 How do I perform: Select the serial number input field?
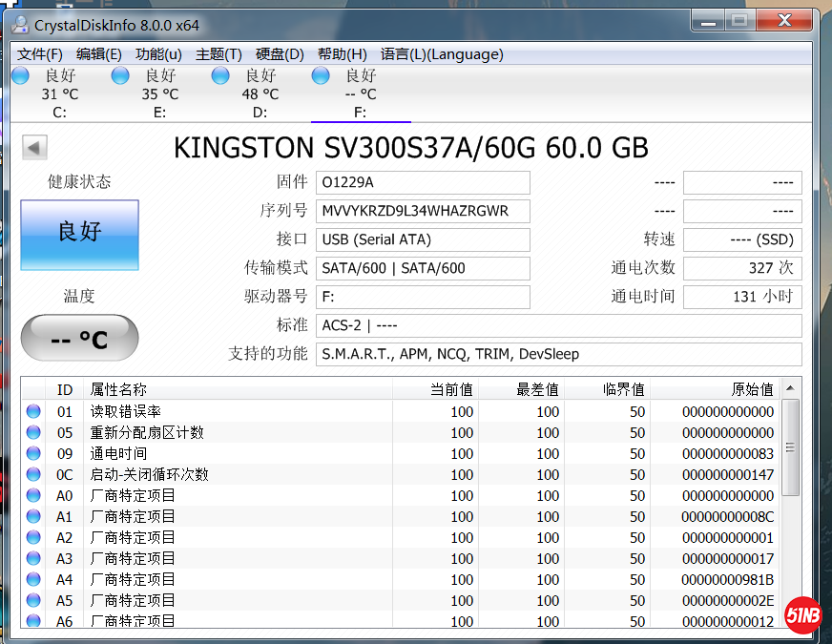pyautogui.click(x=423, y=211)
